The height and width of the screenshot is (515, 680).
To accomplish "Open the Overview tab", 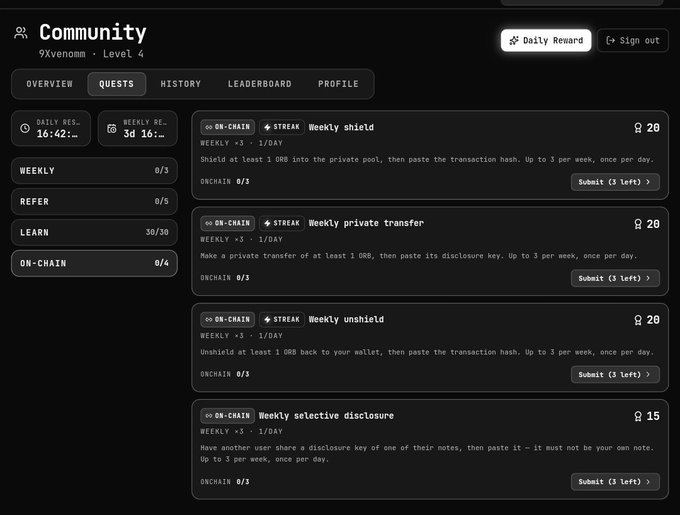I will point(49,84).
